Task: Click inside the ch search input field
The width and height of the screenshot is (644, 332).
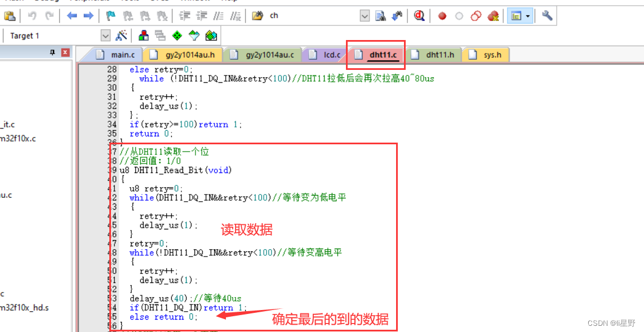Action: [310, 16]
